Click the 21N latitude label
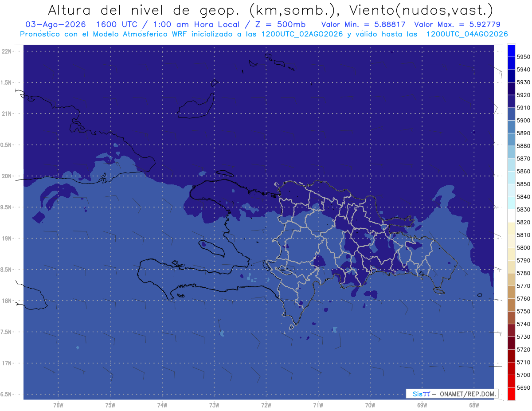532x411 pixels. tap(8, 114)
